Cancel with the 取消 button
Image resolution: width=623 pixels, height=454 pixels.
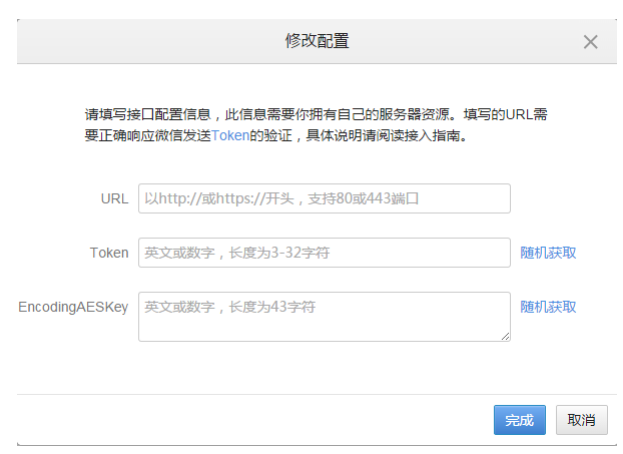(x=581, y=420)
